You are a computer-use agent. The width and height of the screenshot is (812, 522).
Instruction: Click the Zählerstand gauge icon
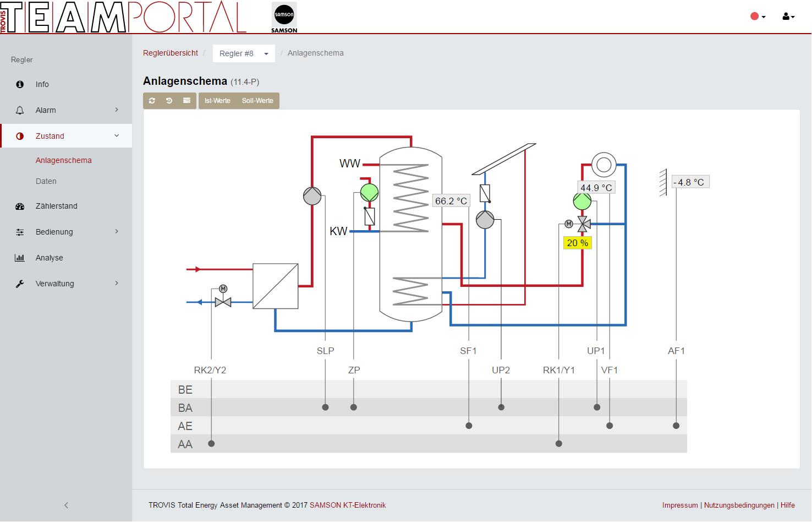pyautogui.click(x=20, y=206)
